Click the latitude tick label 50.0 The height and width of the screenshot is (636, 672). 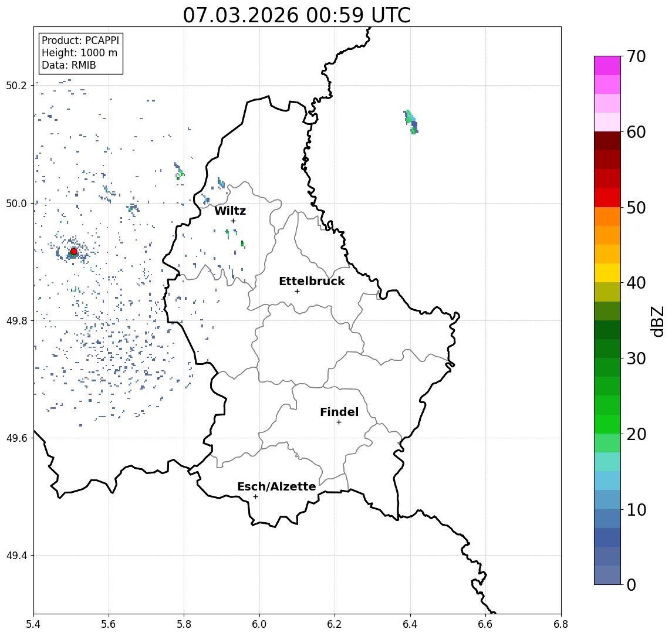pyautogui.click(x=16, y=203)
